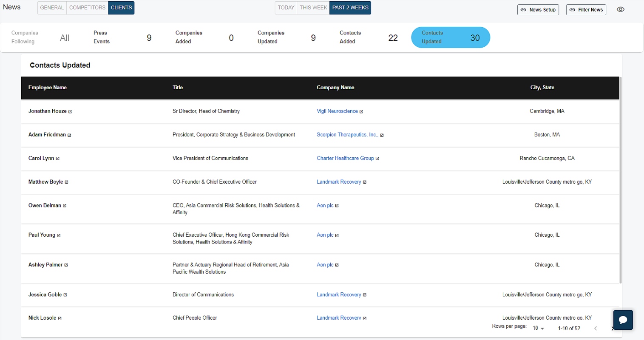Screen dimensions: 644x340
Task: Click employee name Jessica Goble
Action: pyautogui.click(x=45, y=295)
